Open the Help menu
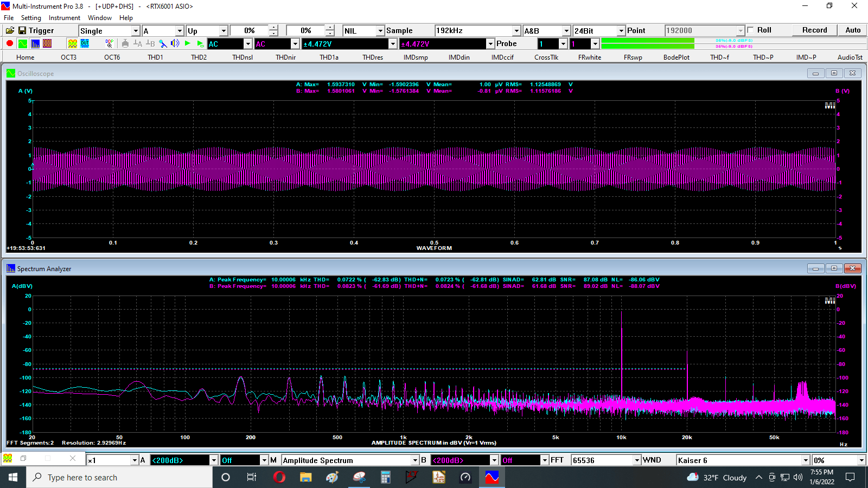The height and width of the screenshot is (488, 868). (126, 18)
